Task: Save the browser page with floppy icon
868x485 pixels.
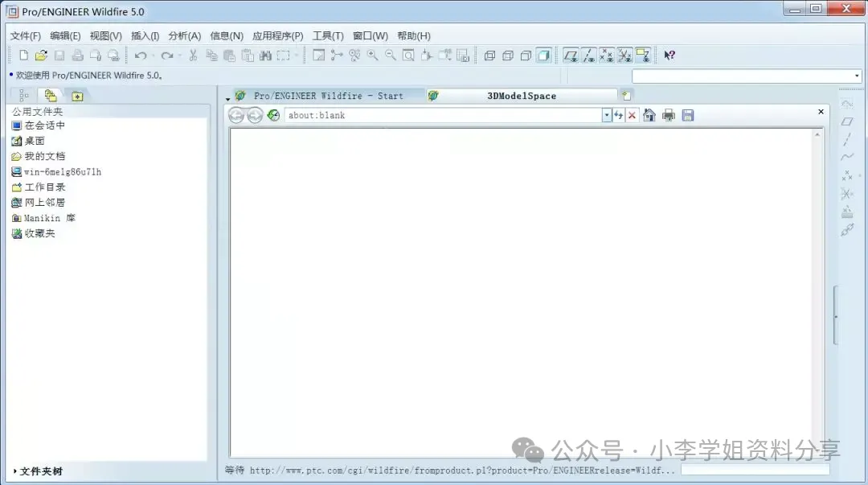Action: point(687,115)
